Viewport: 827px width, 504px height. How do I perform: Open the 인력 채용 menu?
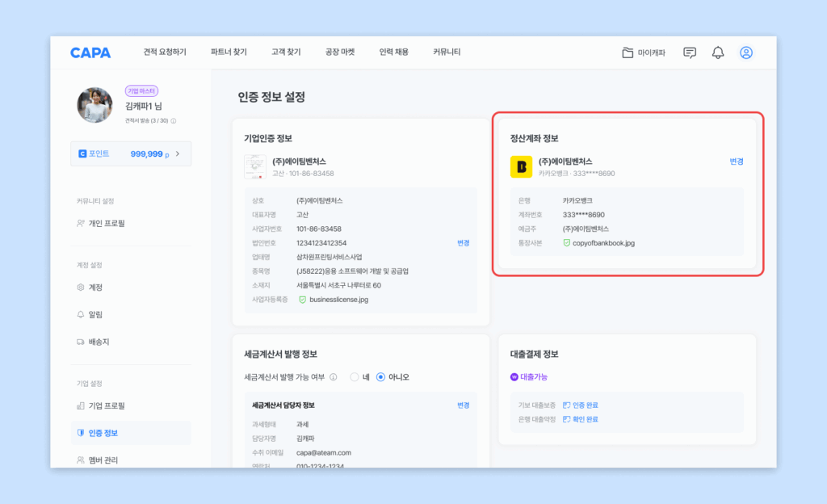(394, 52)
